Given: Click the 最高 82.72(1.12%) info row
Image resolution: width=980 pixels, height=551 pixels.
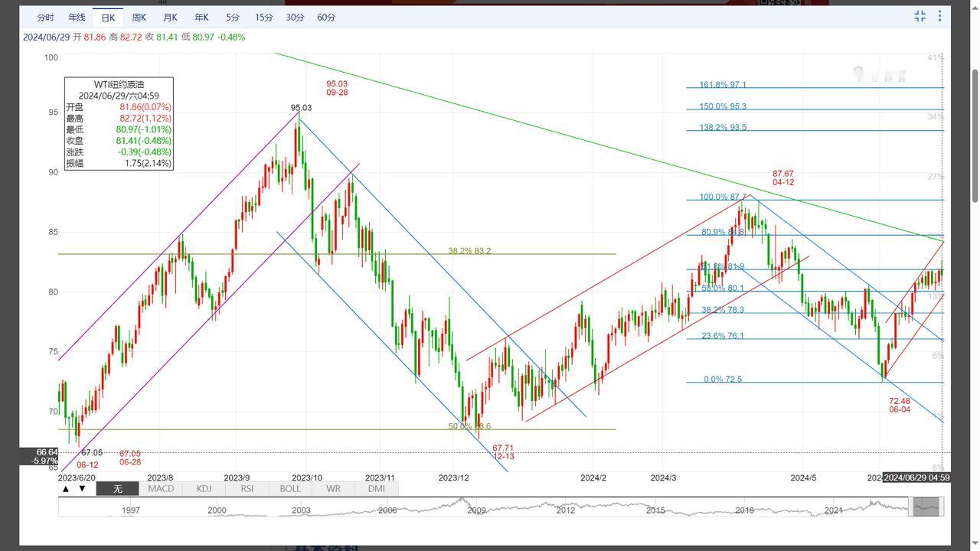Looking at the screenshot, I should [x=119, y=119].
